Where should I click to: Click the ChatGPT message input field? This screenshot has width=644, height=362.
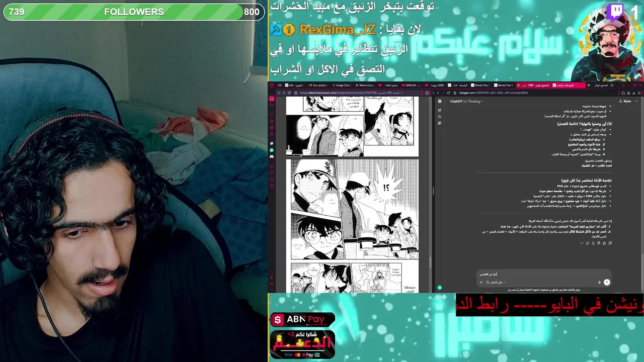543,275
